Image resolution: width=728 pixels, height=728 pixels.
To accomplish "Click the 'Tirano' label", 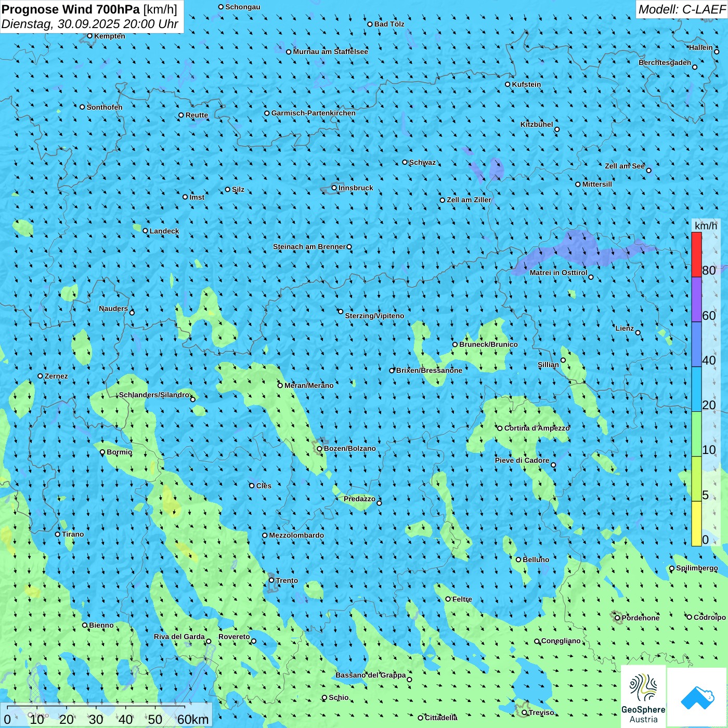I will [73, 534].
